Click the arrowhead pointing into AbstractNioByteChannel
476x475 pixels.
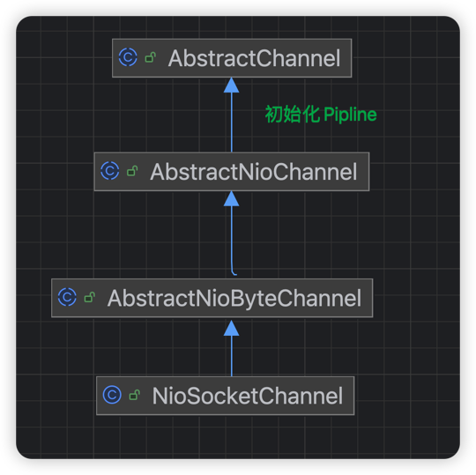[x=231, y=328]
